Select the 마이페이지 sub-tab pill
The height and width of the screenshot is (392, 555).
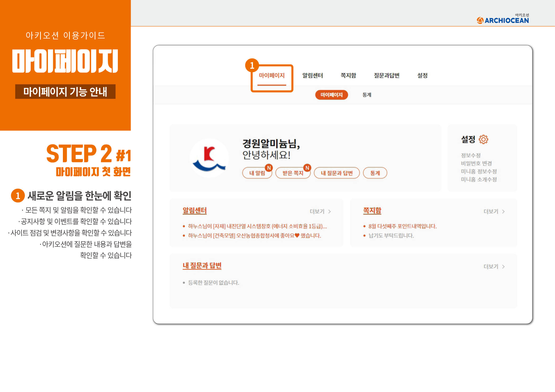331,95
